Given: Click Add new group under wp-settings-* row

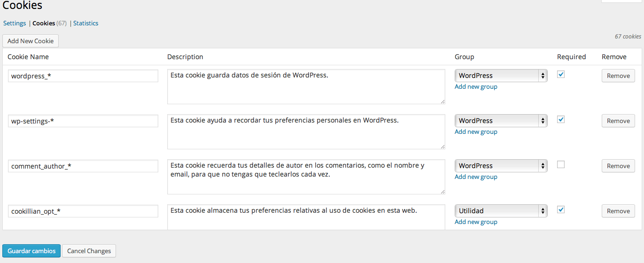Looking at the screenshot, I should coord(476,132).
